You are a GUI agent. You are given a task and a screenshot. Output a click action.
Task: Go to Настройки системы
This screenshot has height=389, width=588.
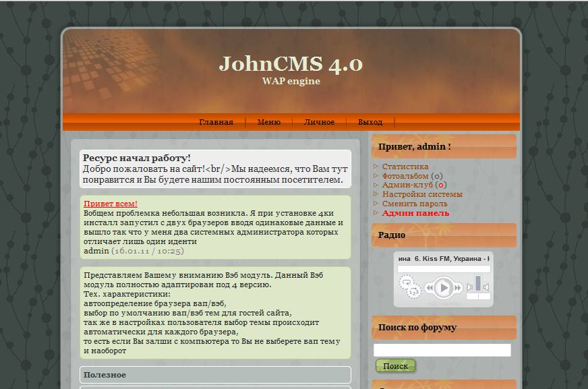421,194
